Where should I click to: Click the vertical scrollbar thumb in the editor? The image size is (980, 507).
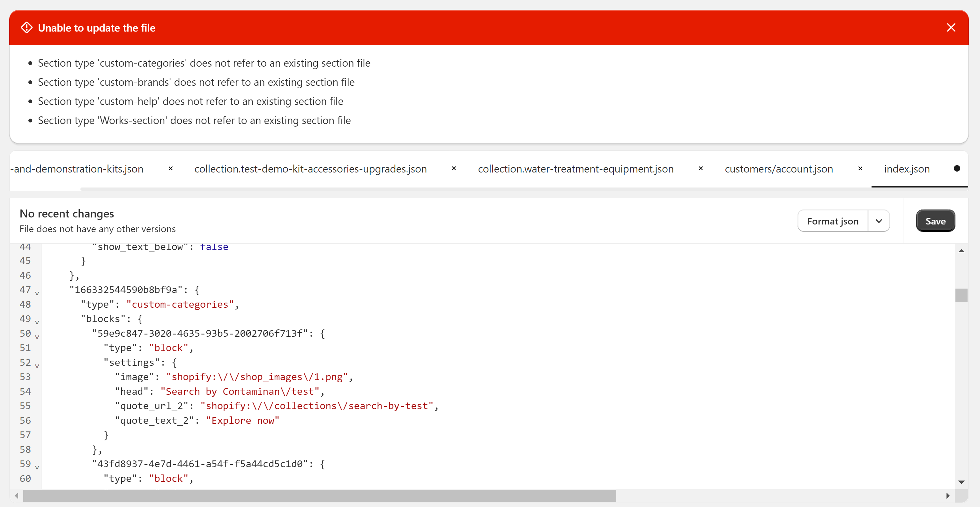[961, 295]
